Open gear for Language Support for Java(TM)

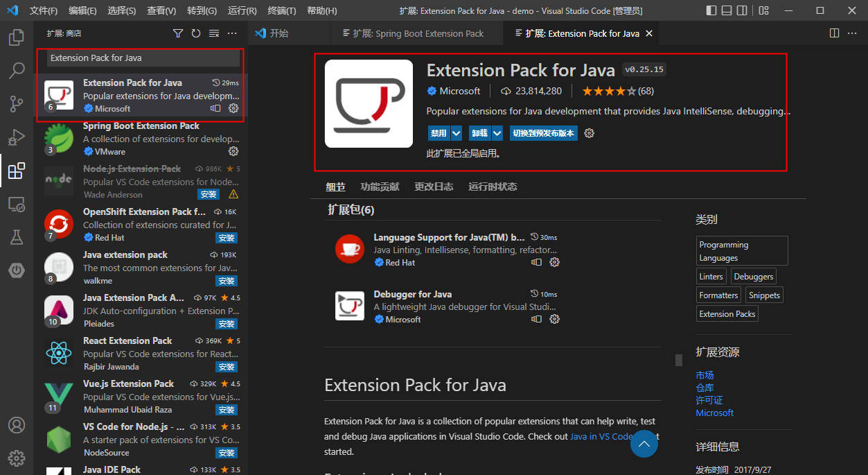(x=554, y=262)
